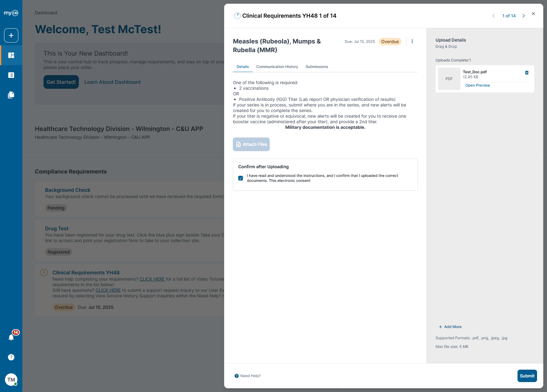This screenshot has width=547, height=392.
Task: Click the Overdue badge in the MMR header
Action: tap(390, 42)
